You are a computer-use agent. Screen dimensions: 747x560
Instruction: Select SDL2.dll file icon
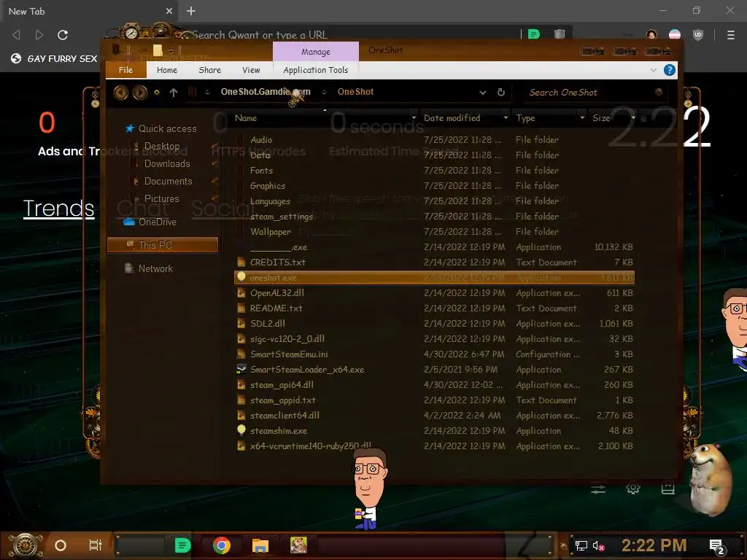pyautogui.click(x=241, y=323)
